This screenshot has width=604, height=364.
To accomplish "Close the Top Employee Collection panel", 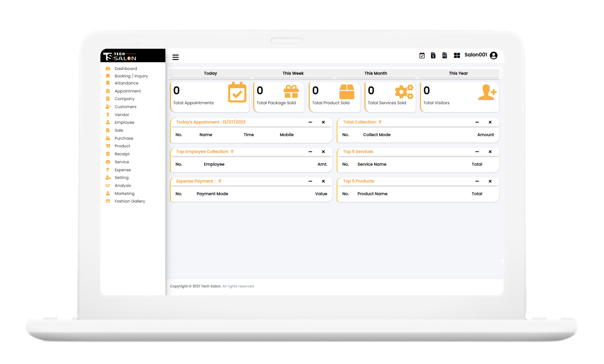I will click(x=323, y=152).
